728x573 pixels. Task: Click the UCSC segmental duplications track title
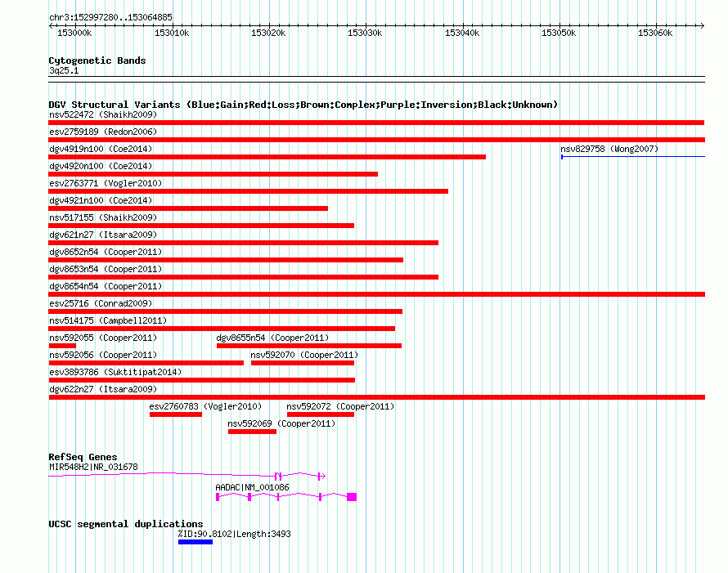[126, 524]
